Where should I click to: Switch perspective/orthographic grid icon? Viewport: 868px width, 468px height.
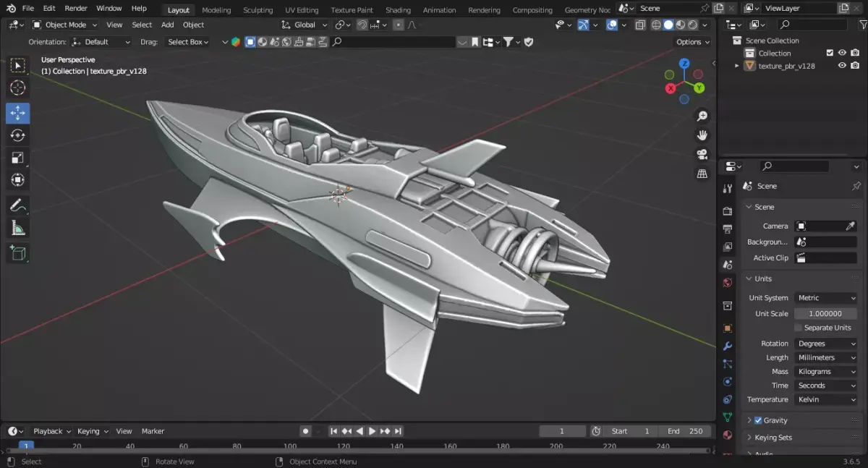702,174
